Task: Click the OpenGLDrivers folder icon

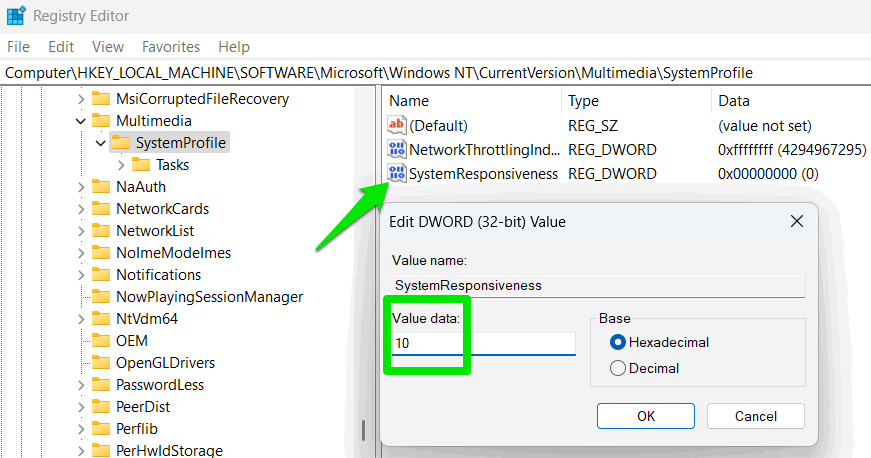Action: point(101,363)
